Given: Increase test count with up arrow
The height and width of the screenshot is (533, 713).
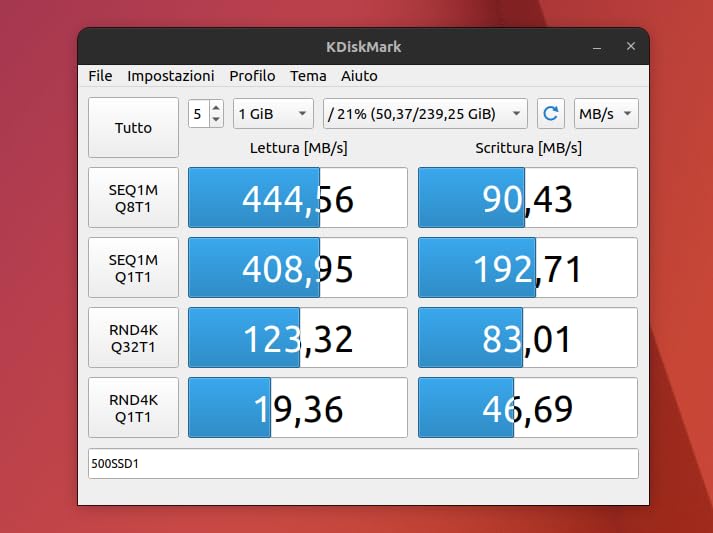Looking at the screenshot, I should (x=216, y=108).
